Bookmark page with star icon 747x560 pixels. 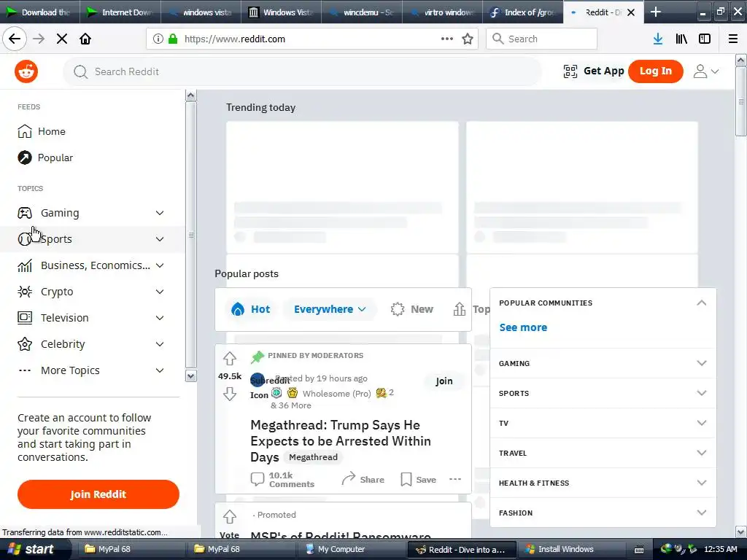[x=468, y=39]
